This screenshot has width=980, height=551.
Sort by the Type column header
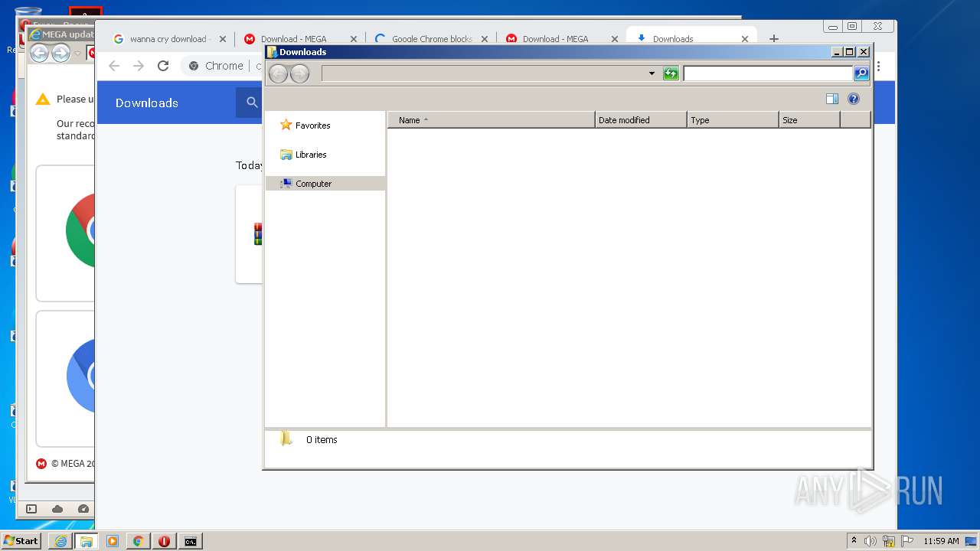point(733,120)
